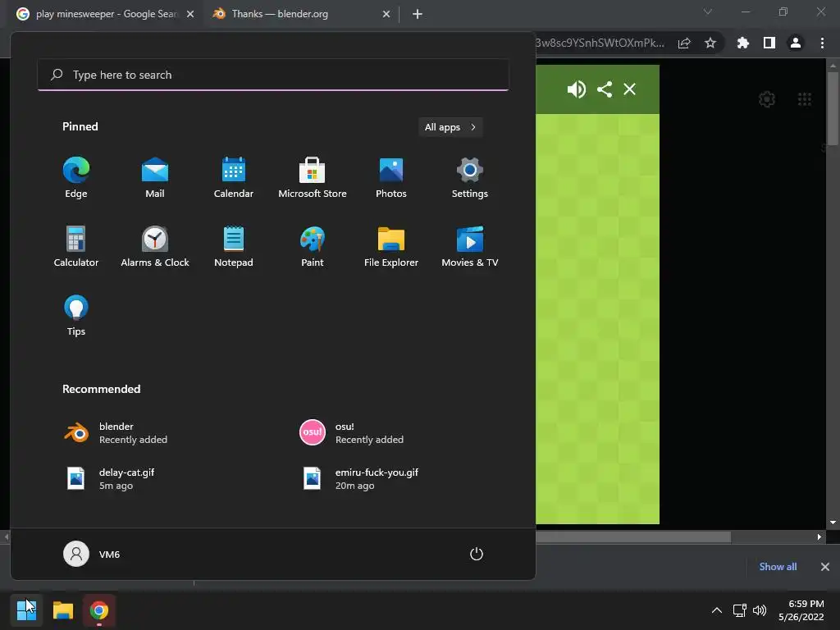The width and height of the screenshot is (840, 630).
Task: Expand All apps list
Action: tap(450, 127)
